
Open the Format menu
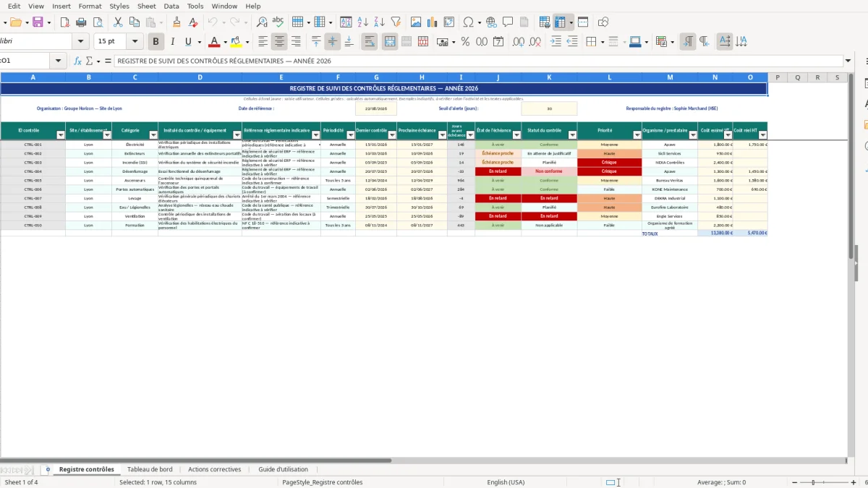[x=90, y=6]
